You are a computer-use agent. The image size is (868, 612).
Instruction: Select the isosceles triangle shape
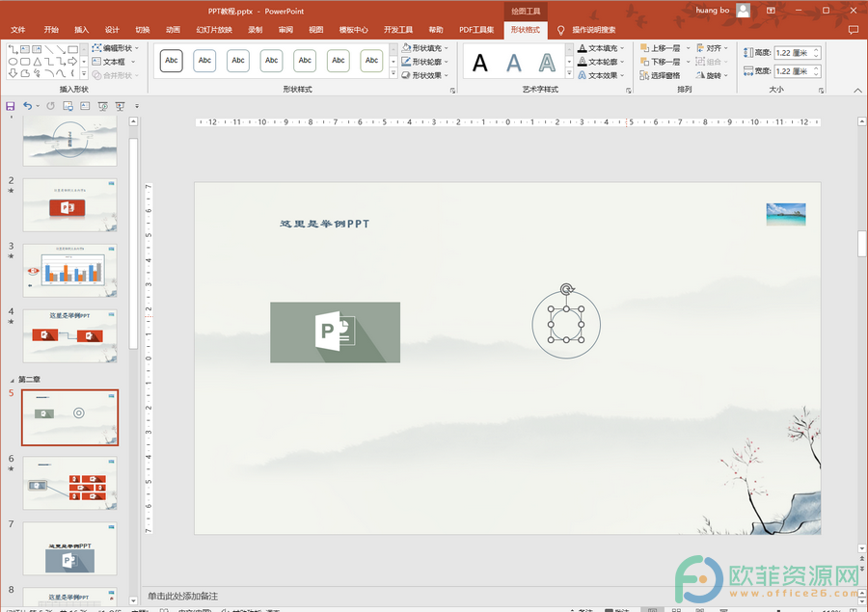37,62
